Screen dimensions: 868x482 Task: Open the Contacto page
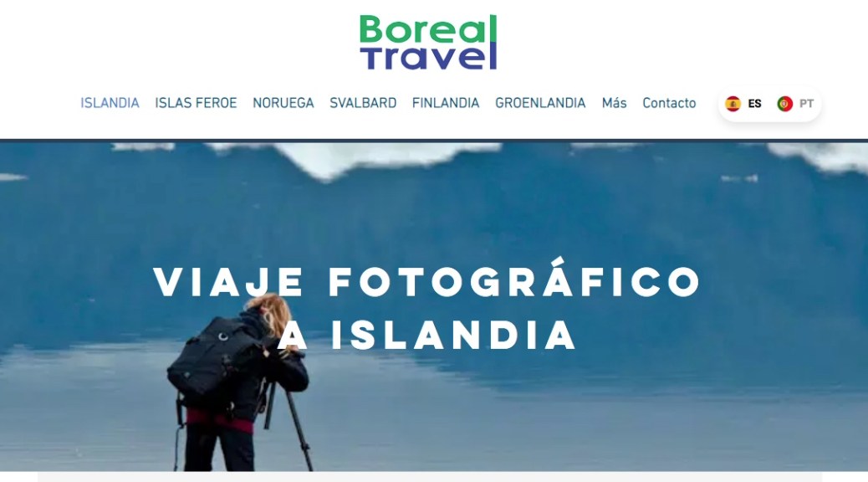click(x=669, y=103)
